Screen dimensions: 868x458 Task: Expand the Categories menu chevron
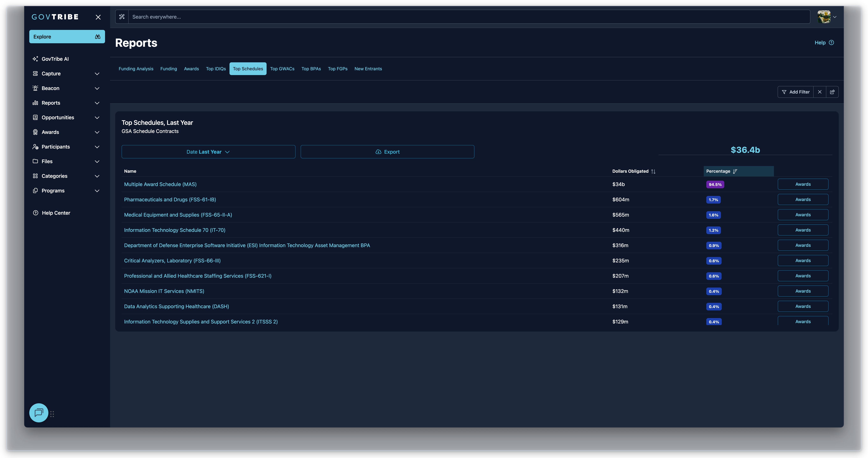97,176
